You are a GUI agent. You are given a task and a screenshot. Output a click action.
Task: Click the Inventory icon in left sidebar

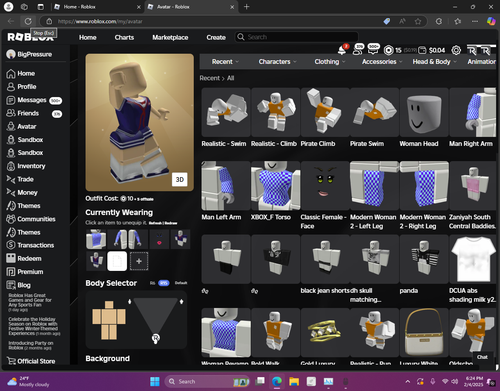pos(11,166)
